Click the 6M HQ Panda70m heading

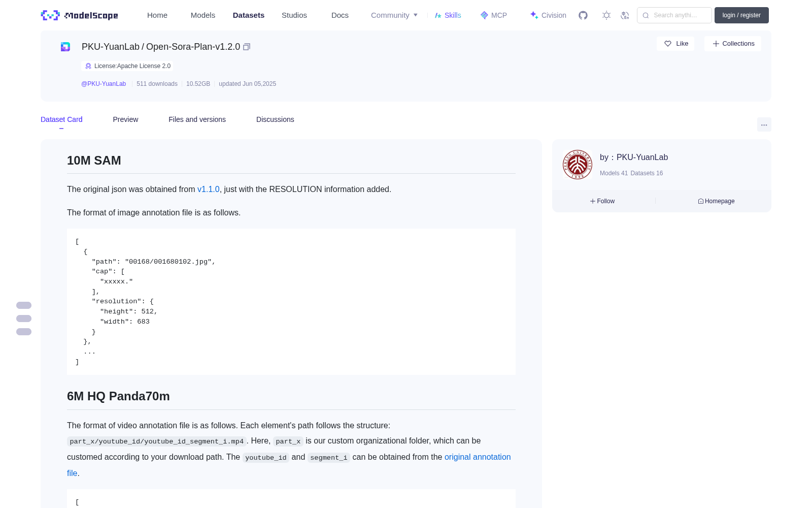coord(118,396)
